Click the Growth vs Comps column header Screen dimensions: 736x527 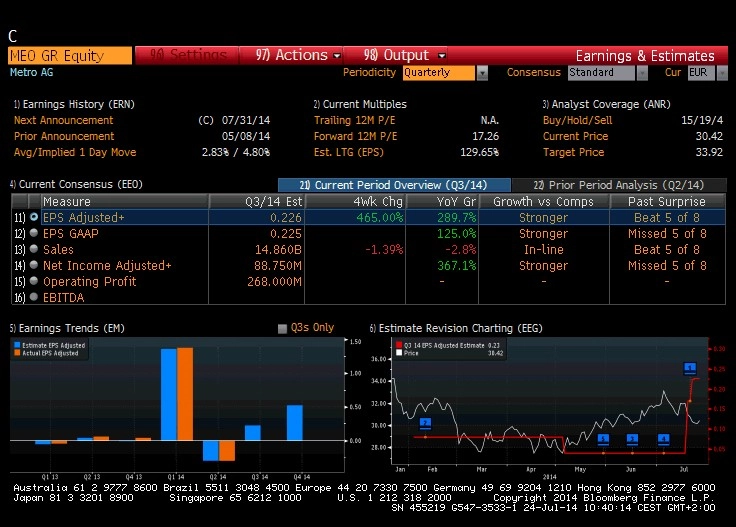(544, 201)
